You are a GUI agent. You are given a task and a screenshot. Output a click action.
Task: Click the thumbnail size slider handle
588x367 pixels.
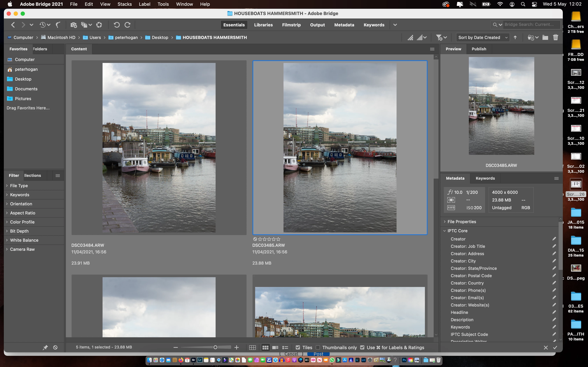coord(215,348)
